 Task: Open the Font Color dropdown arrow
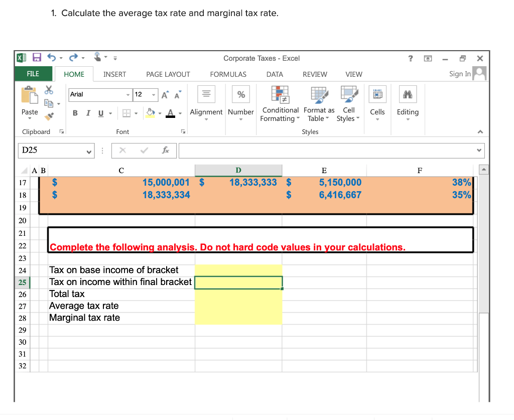(179, 113)
